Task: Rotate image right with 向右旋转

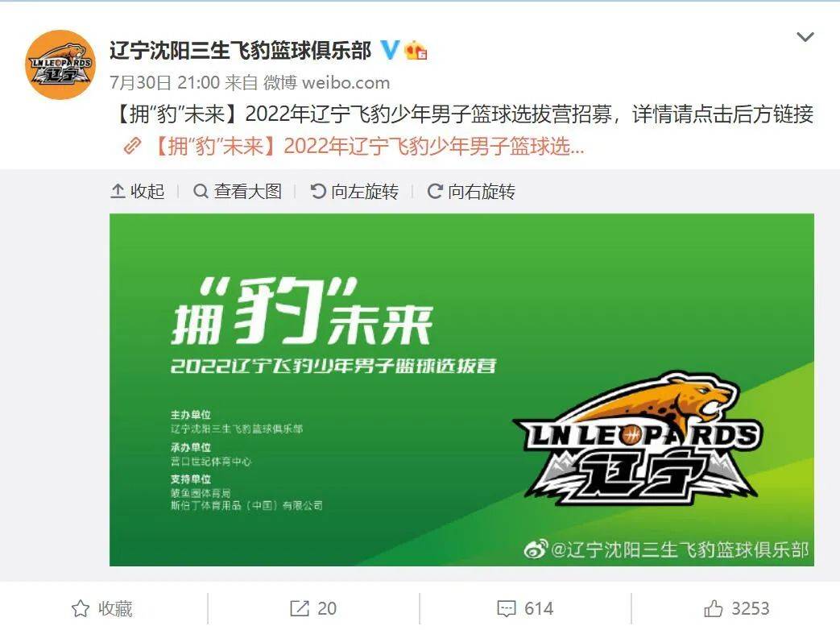Action: (x=471, y=191)
